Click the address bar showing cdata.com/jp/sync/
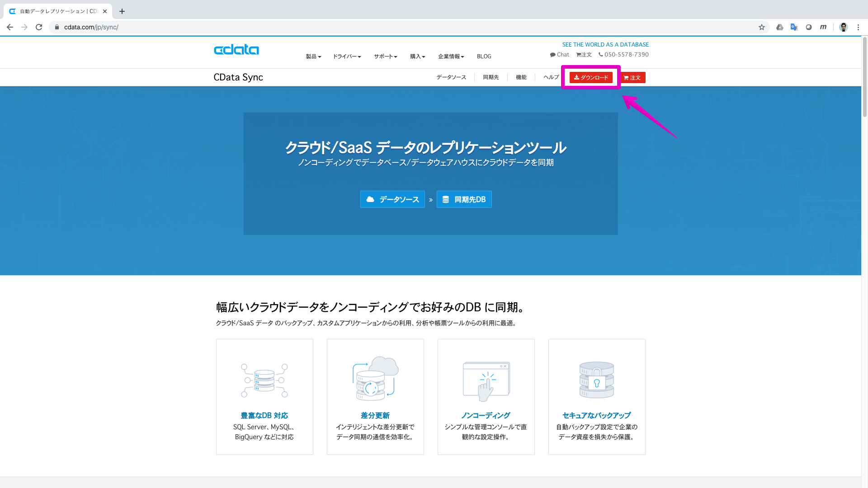 (x=90, y=27)
